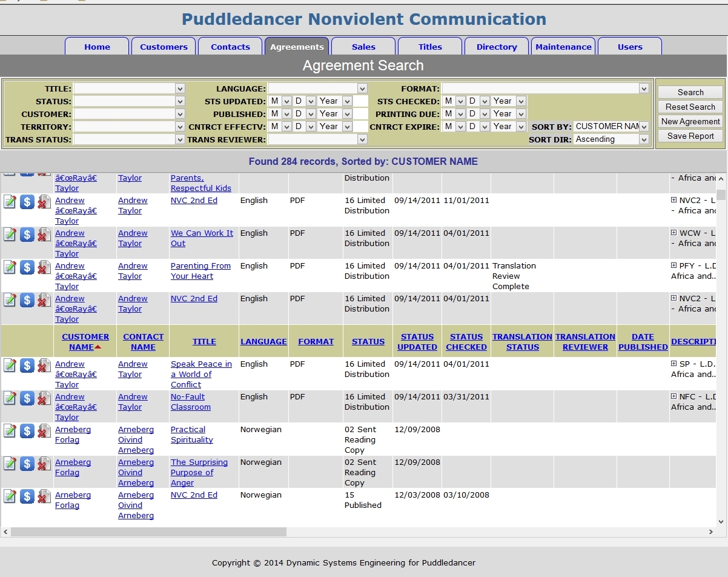The image size is (728, 577).
Task: Open the TRANS REVIEWER dropdown
Action: pos(318,139)
